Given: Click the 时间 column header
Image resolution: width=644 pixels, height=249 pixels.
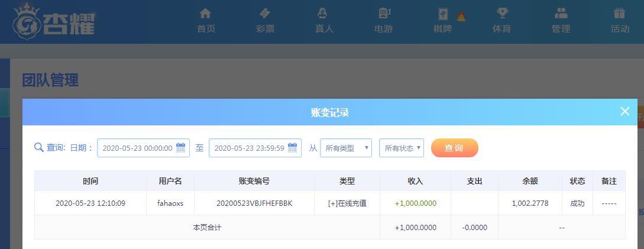Looking at the screenshot, I should [90, 181].
